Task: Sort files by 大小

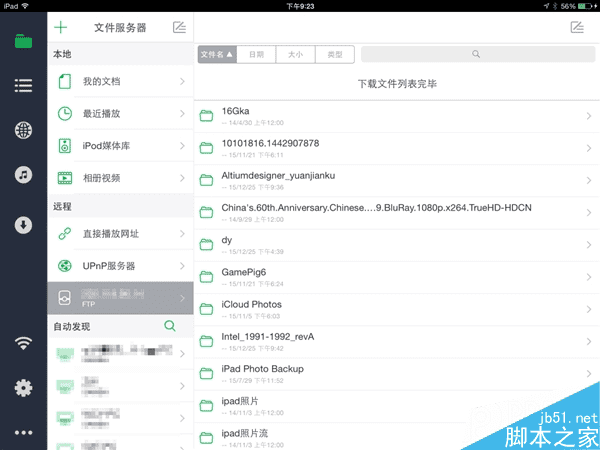Action: click(x=295, y=54)
